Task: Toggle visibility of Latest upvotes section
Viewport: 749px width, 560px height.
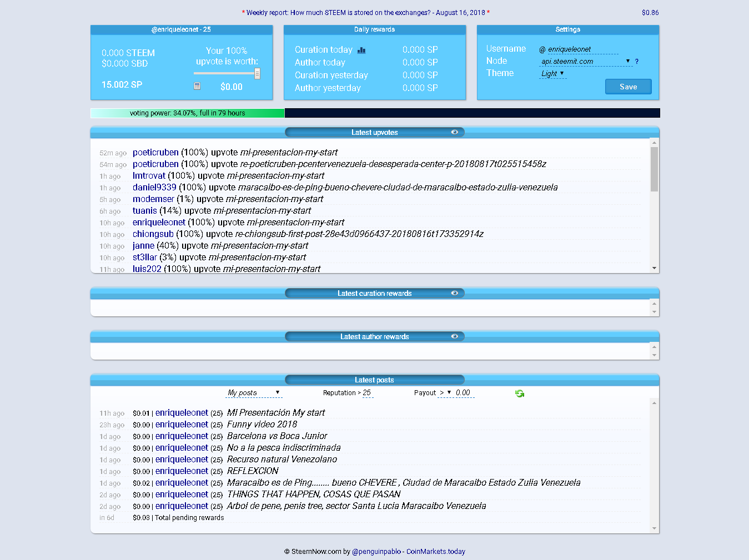Action: pyautogui.click(x=455, y=132)
